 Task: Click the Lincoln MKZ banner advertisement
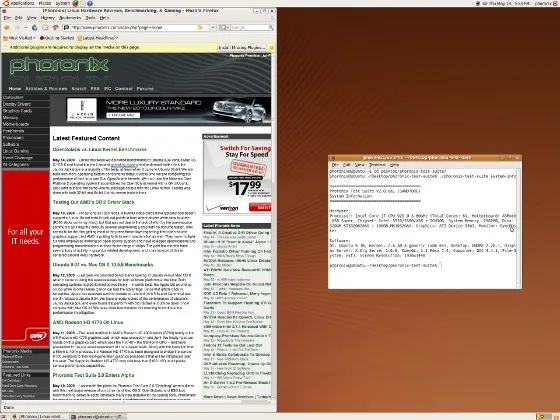pos(168,110)
